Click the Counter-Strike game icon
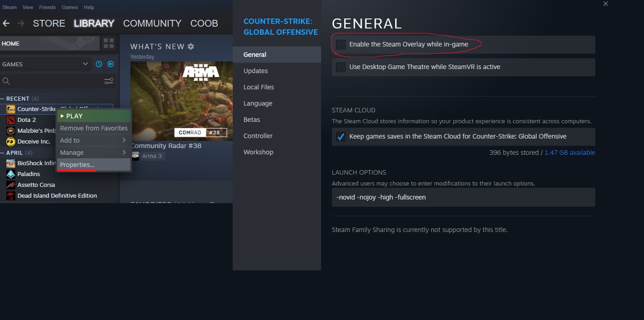 [11, 109]
